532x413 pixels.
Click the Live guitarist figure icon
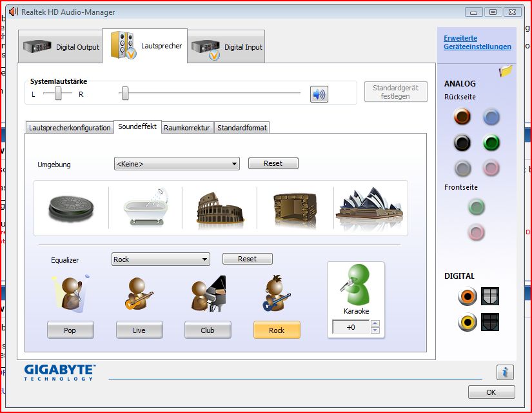click(139, 294)
